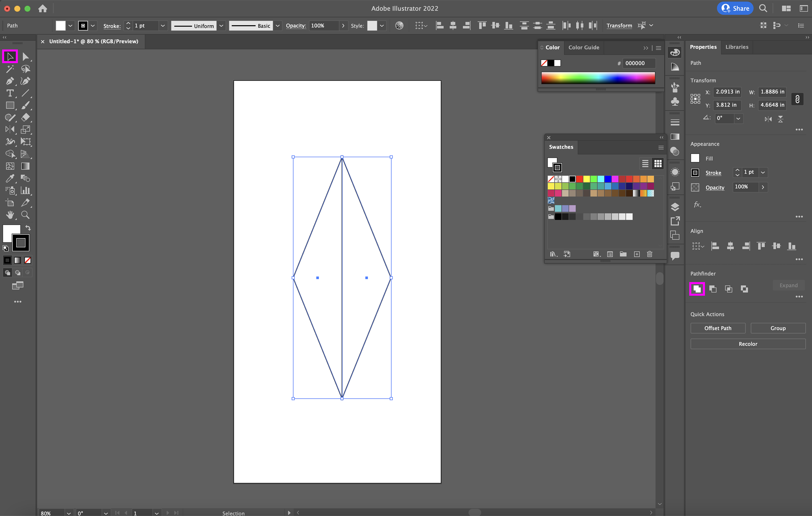Choose the Eyedropper tool
The width and height of the screenshot is (812, 516).
click(x=10, y=178)
